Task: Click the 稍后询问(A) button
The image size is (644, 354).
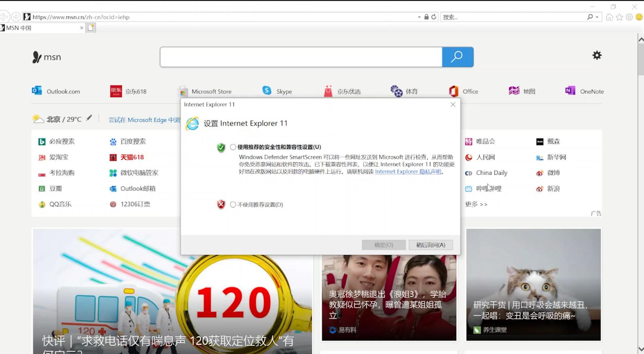Action: pos(430,245)
